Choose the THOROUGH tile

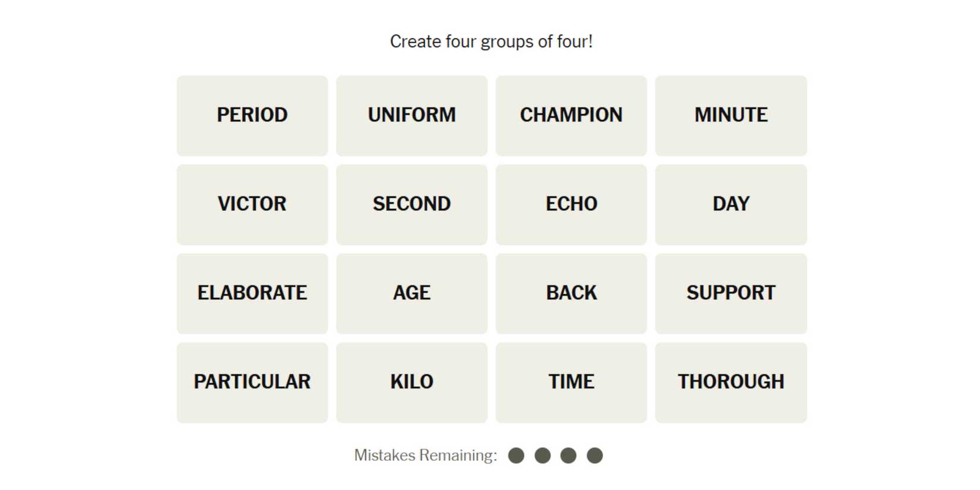click(x=731, y=382)
